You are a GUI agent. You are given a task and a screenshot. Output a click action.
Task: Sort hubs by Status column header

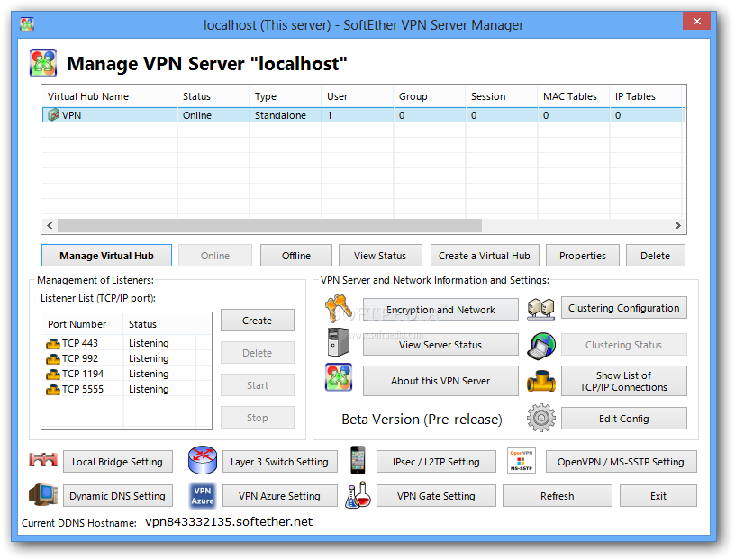(x=213, y=96)
